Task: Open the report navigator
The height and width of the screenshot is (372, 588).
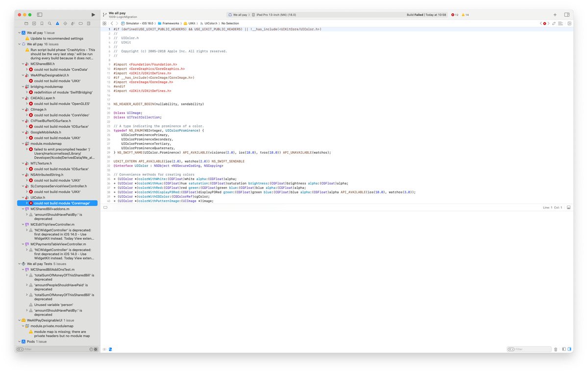Action: pyautogui.click(x=89, y=23)
